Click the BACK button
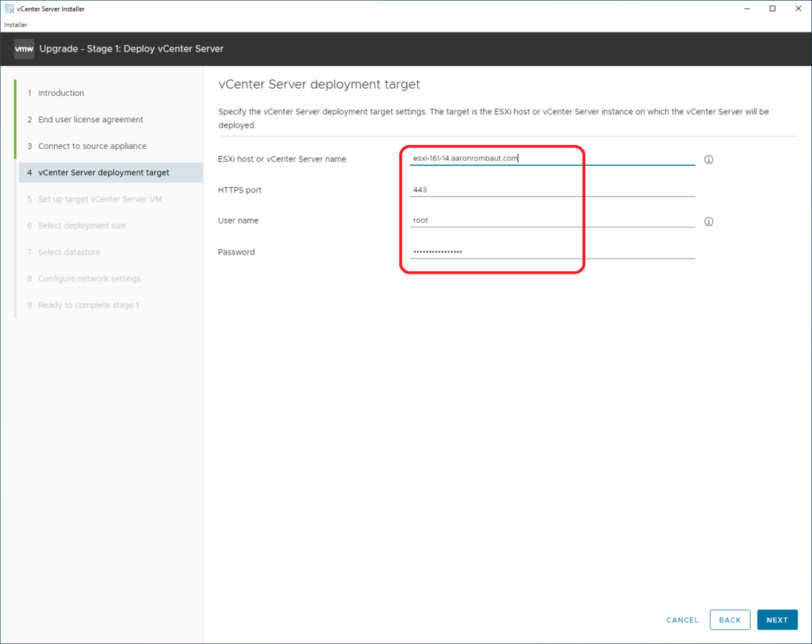This screenshot has width=812, height=644. pyautogui.click(x=730, y=619)
